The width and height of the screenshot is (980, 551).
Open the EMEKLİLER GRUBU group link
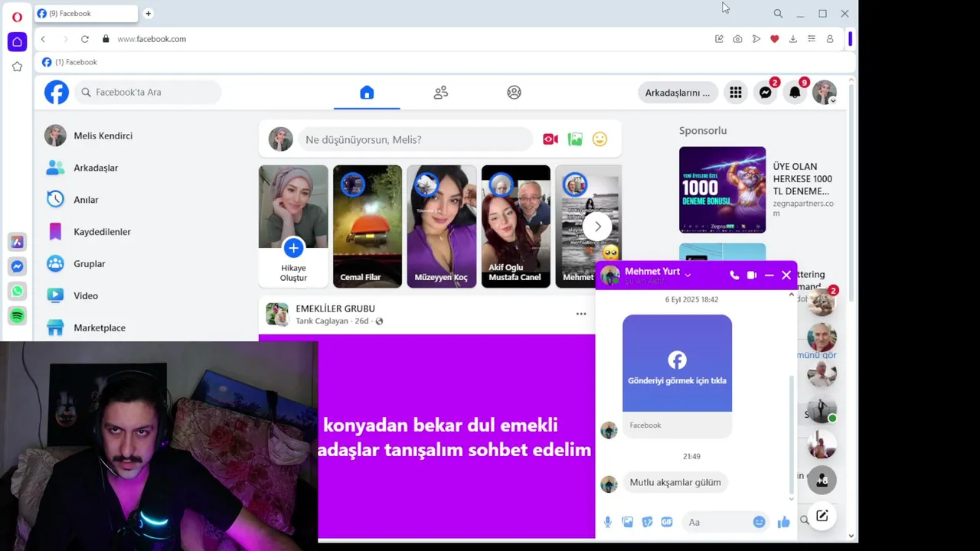[x=335, y=308]
